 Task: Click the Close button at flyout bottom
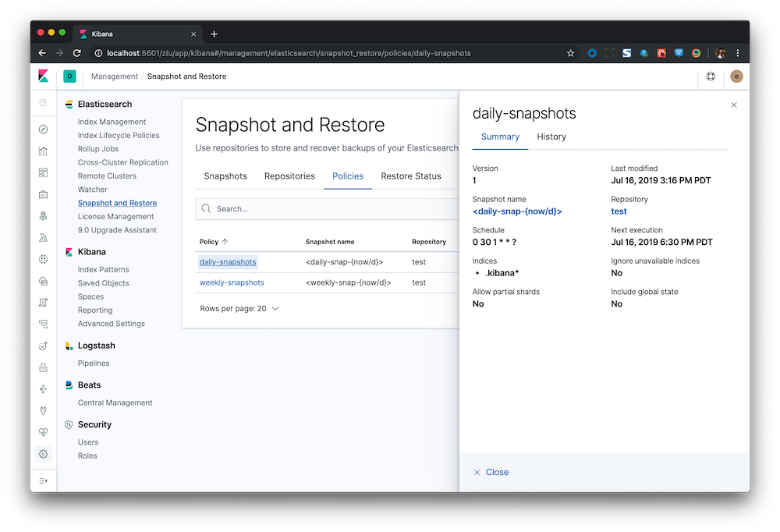pos(491,472)
